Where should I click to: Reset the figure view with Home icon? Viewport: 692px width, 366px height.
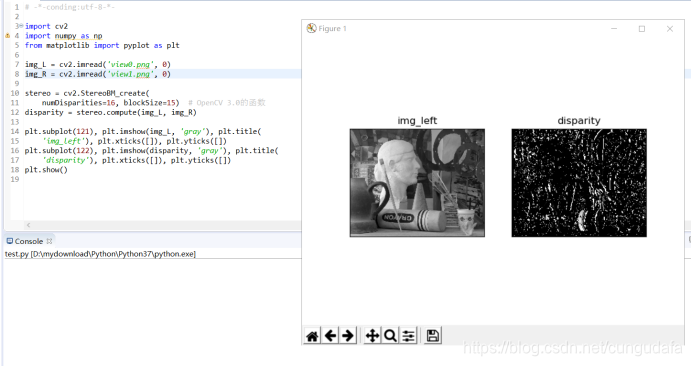click(312, 336)
